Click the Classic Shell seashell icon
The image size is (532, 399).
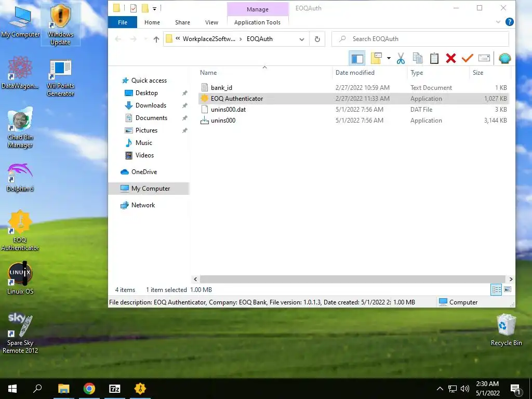coord(504,58)
